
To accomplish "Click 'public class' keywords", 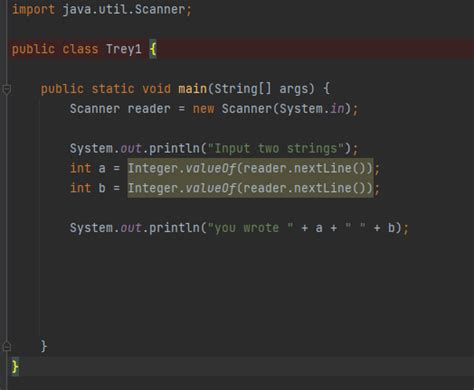I will point(55,49).
